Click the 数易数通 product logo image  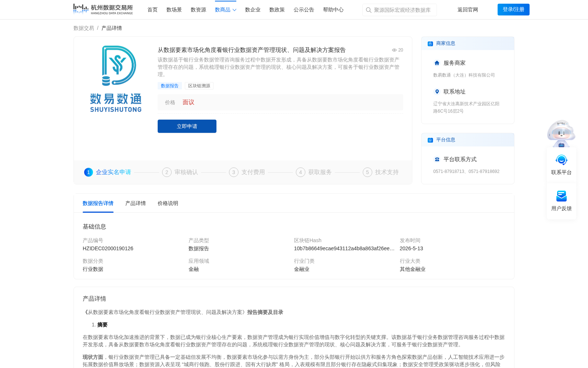pyautogui.click(x=116, y=79)
